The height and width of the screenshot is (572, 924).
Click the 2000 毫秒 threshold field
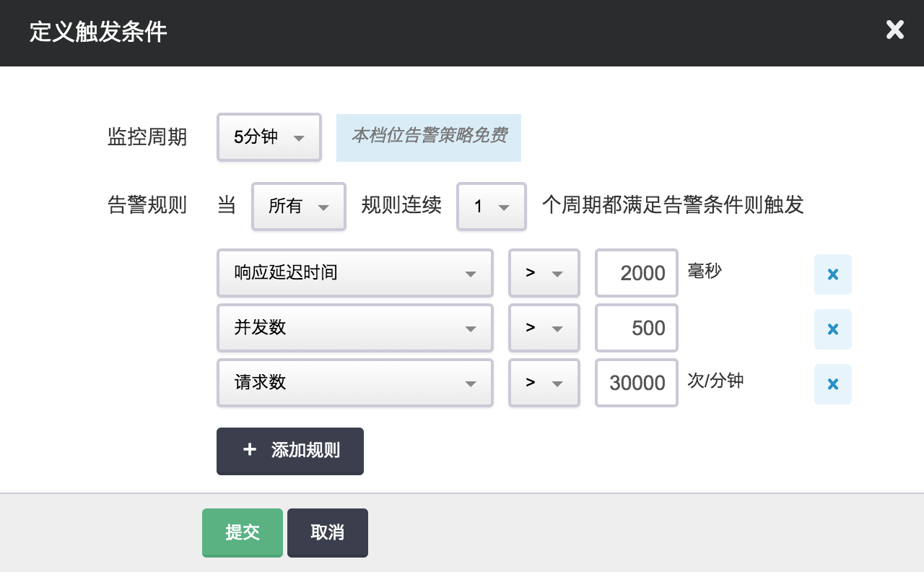(x=636, y=273)
